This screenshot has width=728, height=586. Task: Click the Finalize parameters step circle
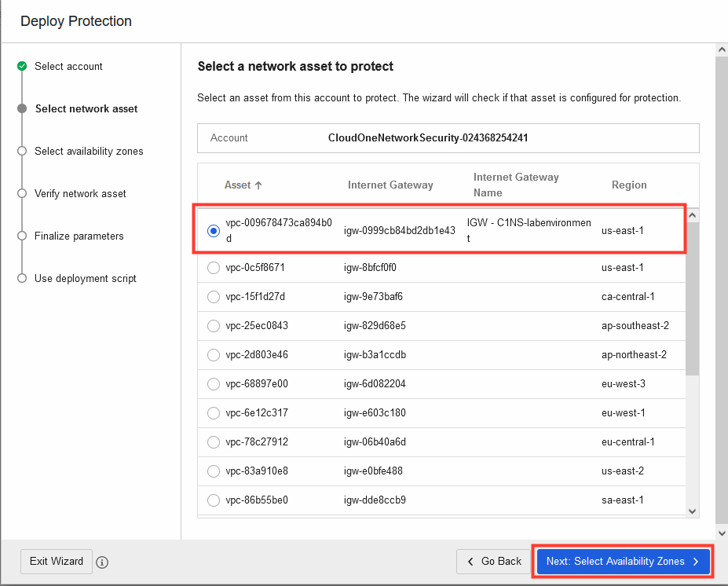coord(22,236)
